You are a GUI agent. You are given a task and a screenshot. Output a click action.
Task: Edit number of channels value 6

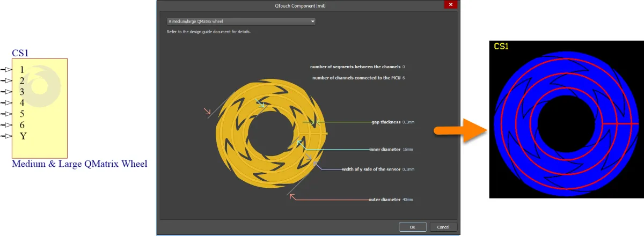[404, 78]
